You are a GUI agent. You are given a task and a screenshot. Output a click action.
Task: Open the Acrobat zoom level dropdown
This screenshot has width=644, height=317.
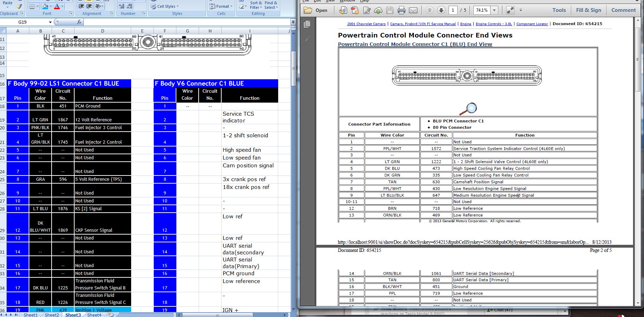pyautogui.click(x=494, y=10)
